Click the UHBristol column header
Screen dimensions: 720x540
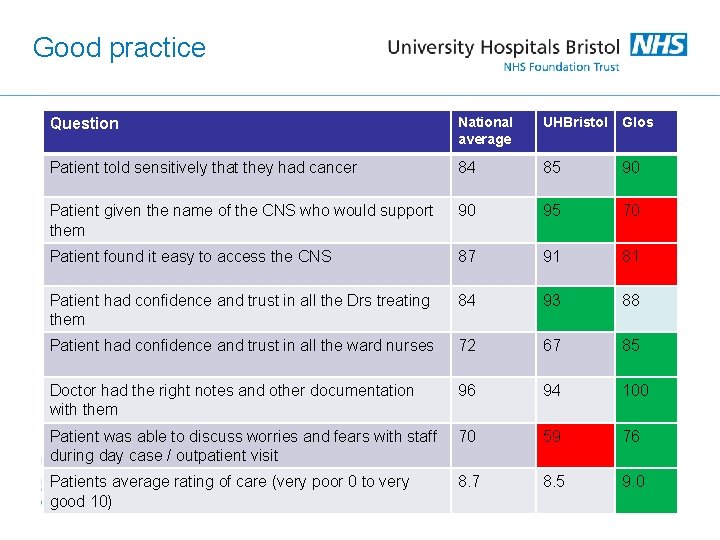pyautogui.click(x=575, y=123)
